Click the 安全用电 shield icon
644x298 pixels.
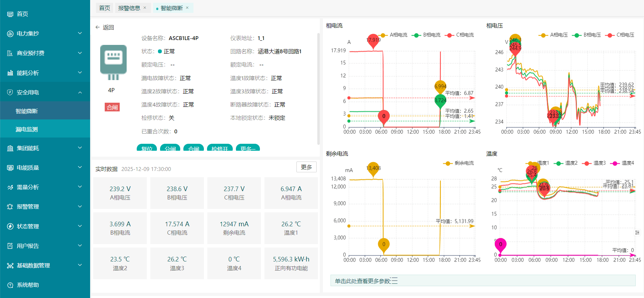tap(10, 92)
